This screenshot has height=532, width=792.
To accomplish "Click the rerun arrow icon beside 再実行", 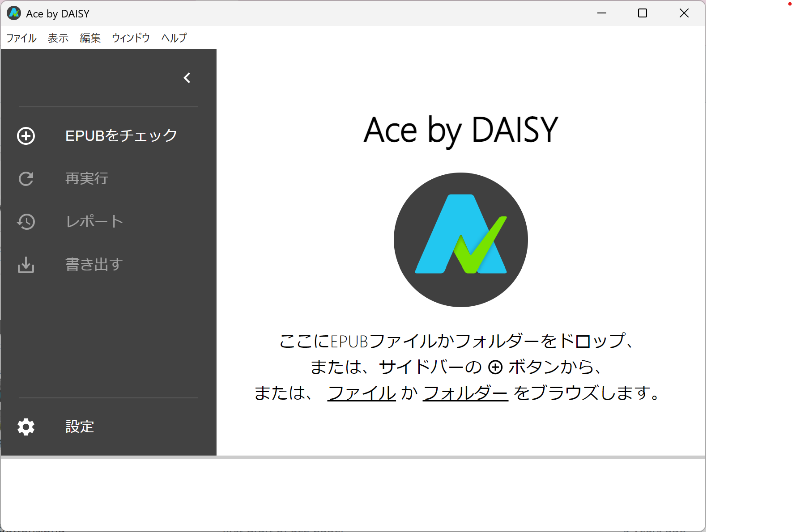I will (26, 179).
